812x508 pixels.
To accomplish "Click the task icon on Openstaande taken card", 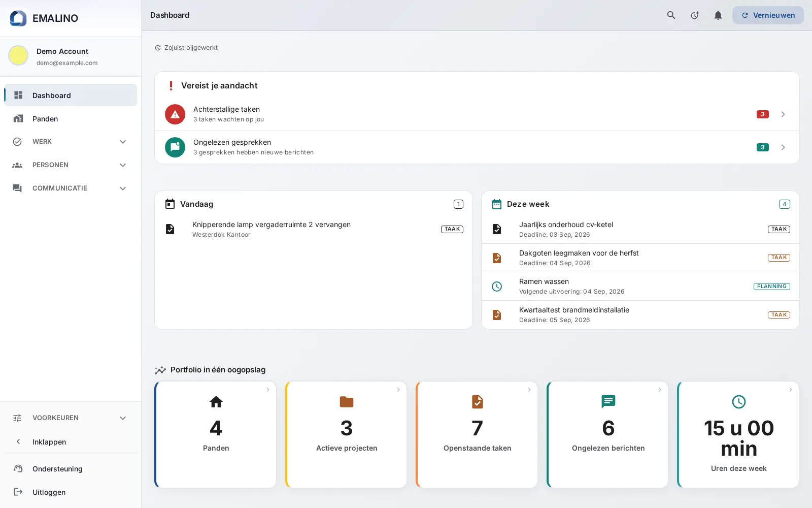I will point(478,402).
